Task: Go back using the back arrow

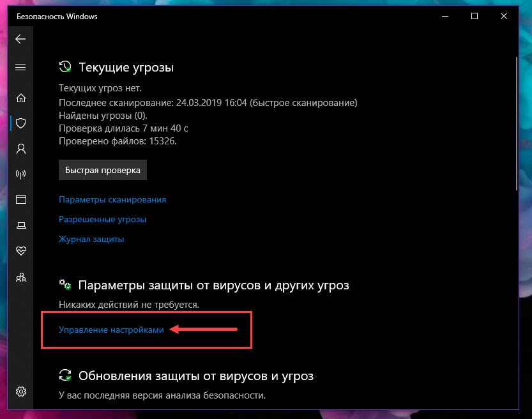Action: pyautogui.click(x=20, y=39)
